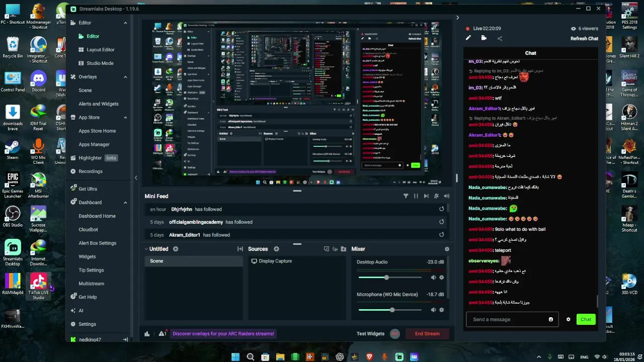
Task: Add a new scene with plus icon
Action: (176, 249)
